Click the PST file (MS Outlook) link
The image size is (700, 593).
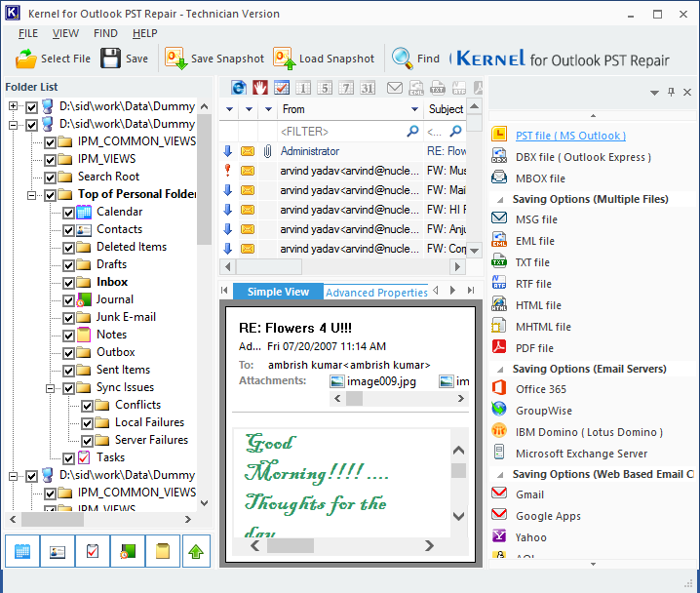pyautogui.click(x=570, y=136)
